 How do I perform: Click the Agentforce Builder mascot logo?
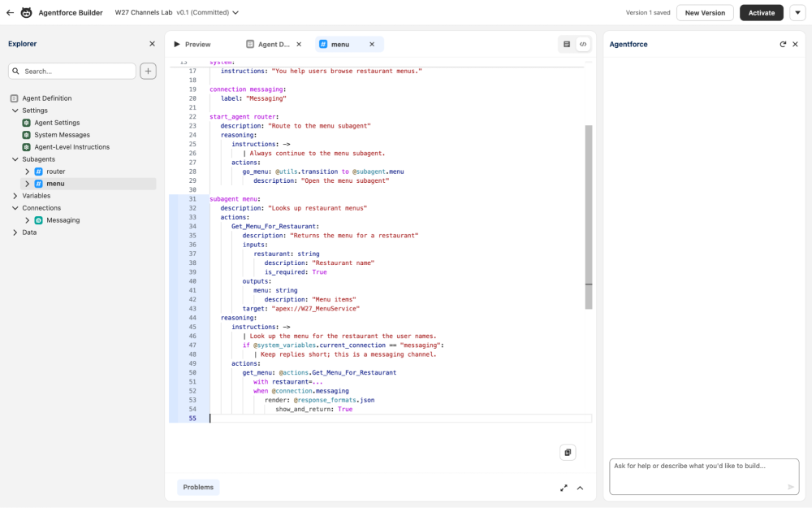click(27, 12)
